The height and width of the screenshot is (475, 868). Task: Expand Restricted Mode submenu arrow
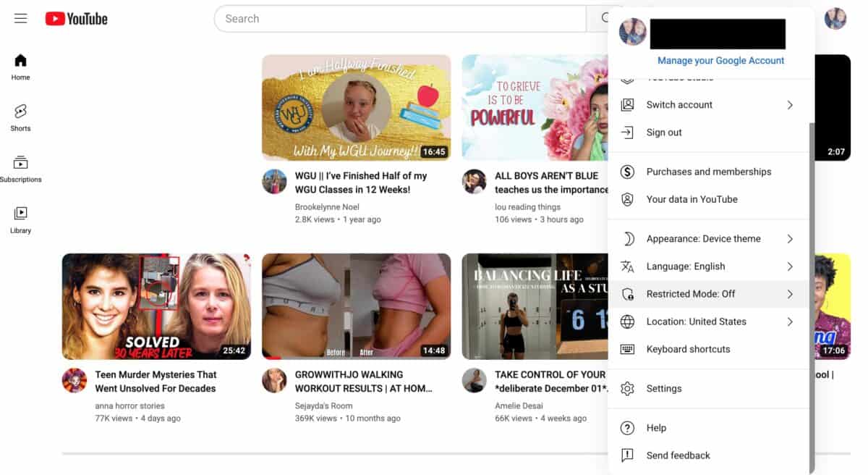tap(790, 294)
